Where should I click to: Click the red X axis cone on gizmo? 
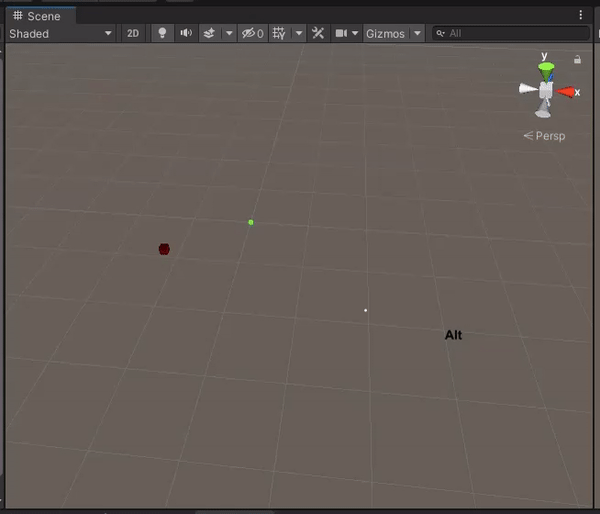[x=566, y=92]
